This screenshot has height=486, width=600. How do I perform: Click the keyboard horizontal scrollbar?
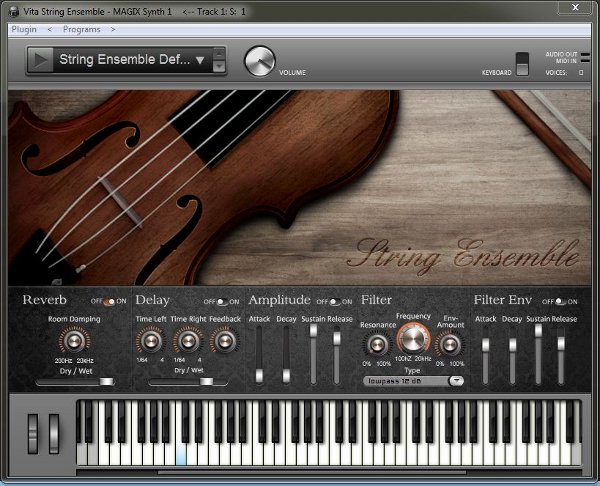click(312, 472)
